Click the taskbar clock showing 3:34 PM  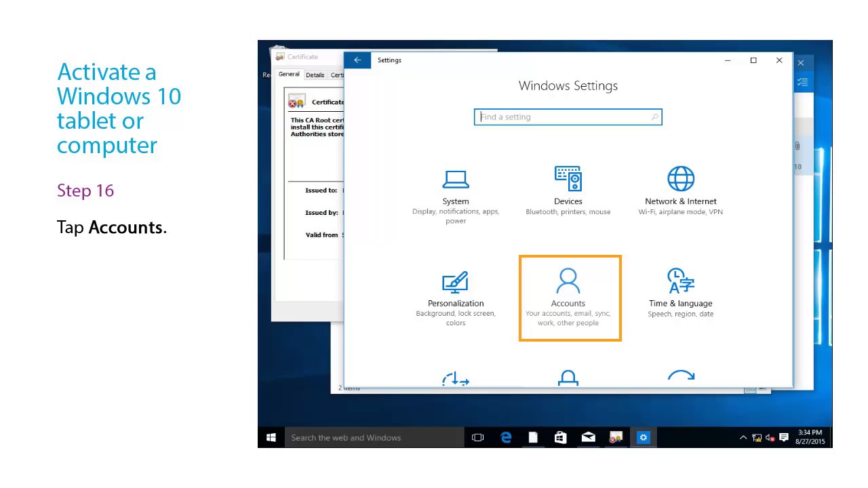pyautogui.click(x=810, y=437)
